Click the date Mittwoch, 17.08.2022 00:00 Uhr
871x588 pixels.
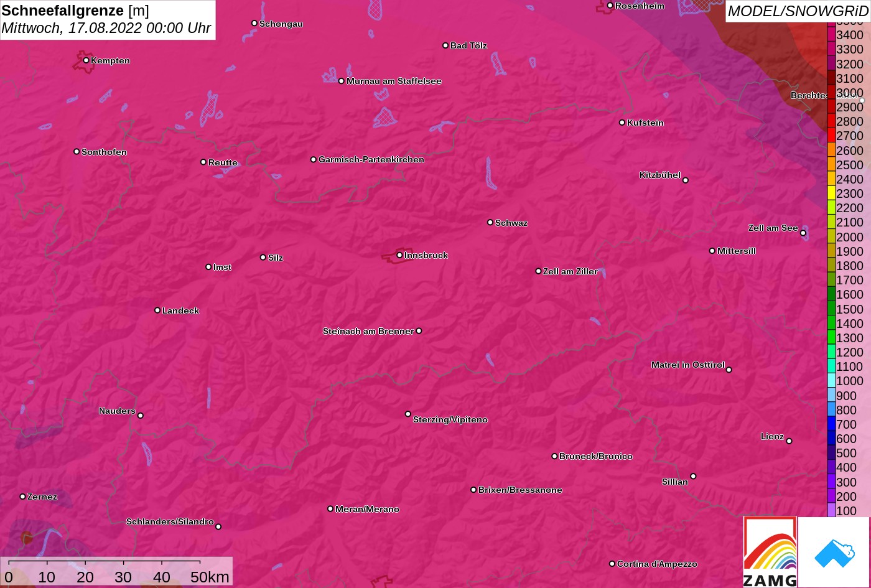click(x=106, y=28)
